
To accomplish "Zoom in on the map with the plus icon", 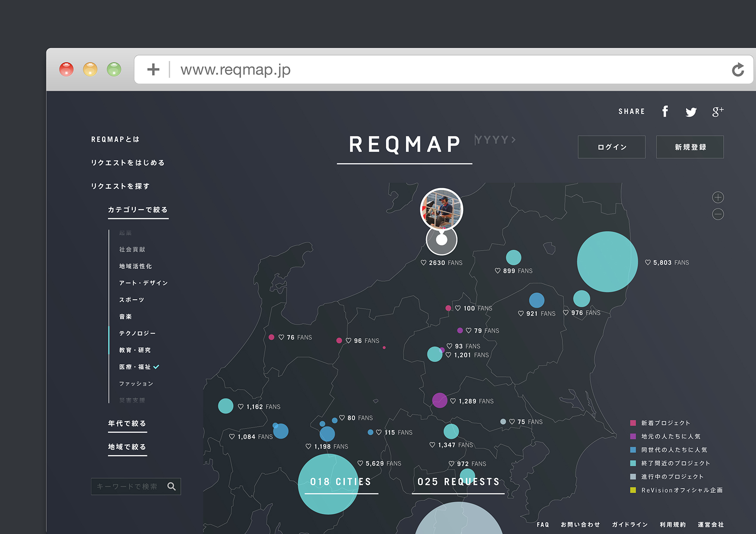I will tap(718, 197).
